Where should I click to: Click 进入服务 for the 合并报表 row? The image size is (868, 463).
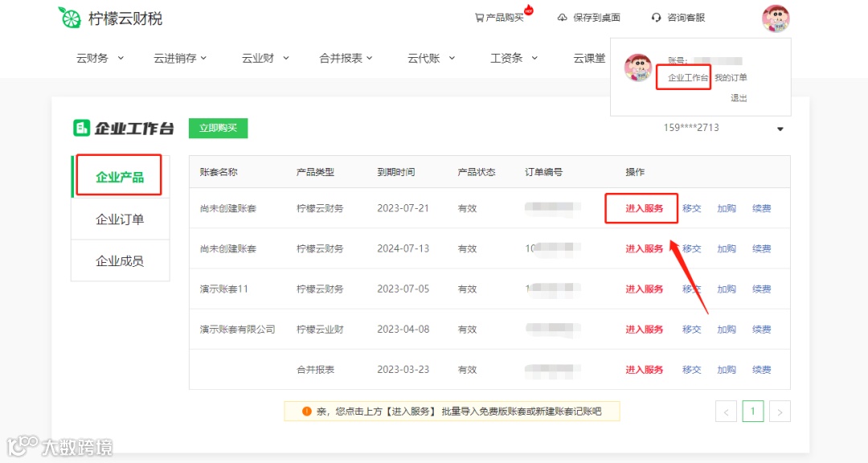(x=645, y=370)
